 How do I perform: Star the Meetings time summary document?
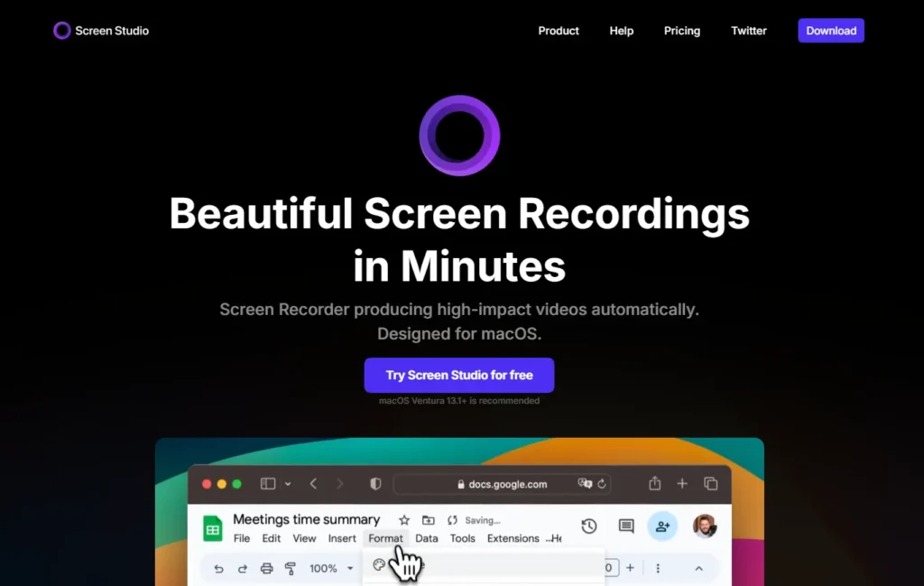(x=403, y=520)
